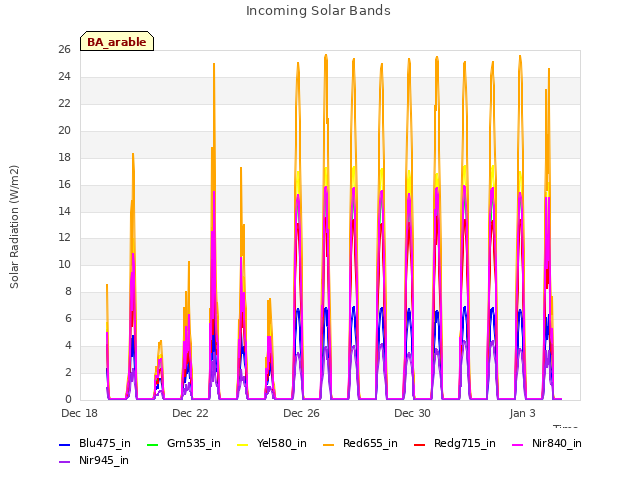Click the BA_arable label box
The image size is (640, 480).
tap(117, 41)
